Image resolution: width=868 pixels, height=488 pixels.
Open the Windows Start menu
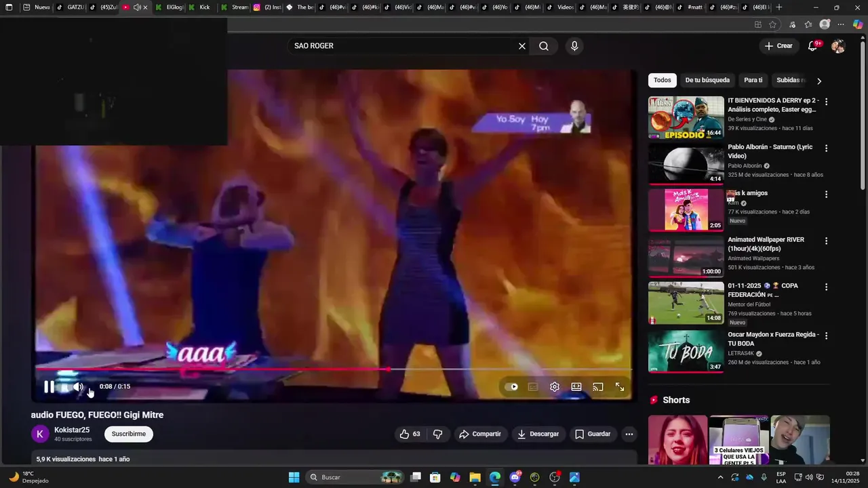[294, 477]
